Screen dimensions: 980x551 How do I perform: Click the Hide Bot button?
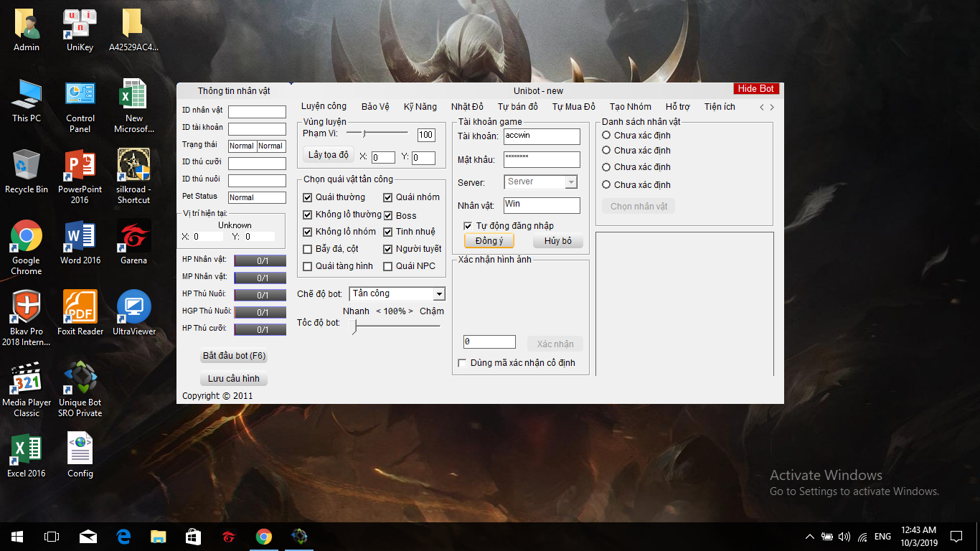(756, 89)
